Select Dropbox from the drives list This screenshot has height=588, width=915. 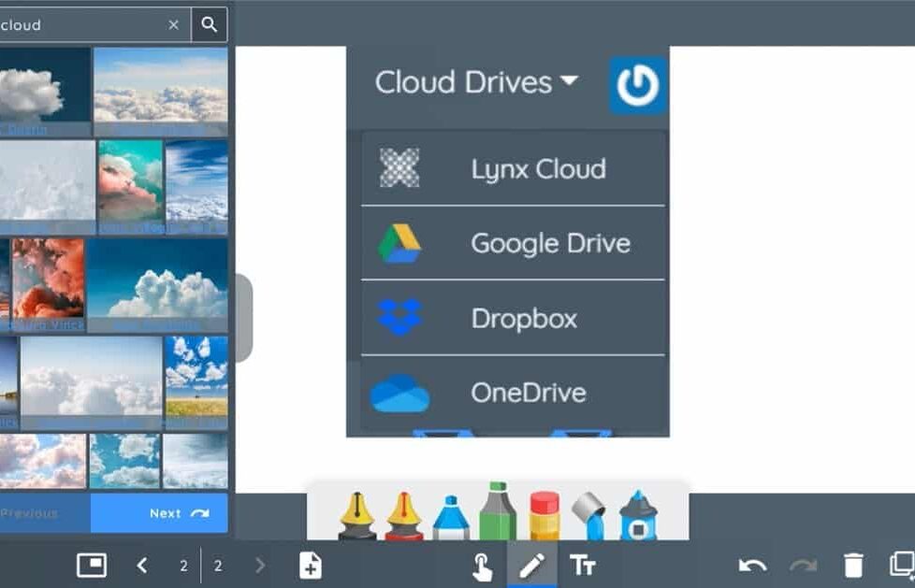[x=513, y=318]
